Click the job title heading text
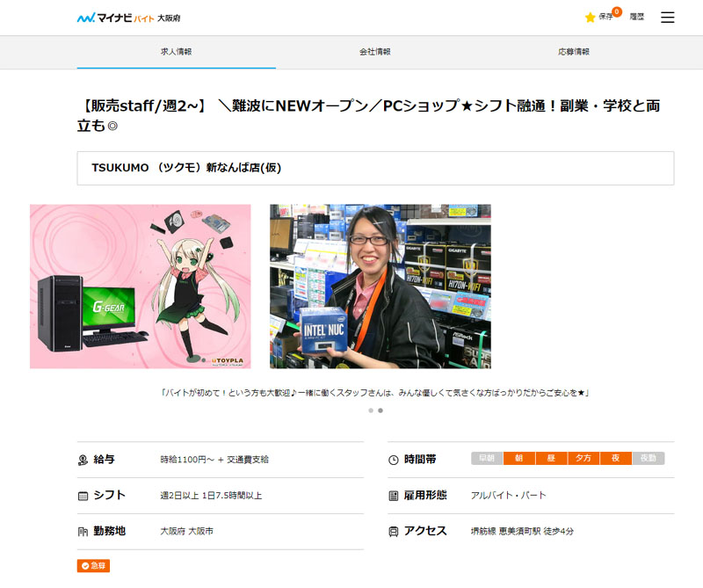703x588 pixels. [x=368, y=115]
